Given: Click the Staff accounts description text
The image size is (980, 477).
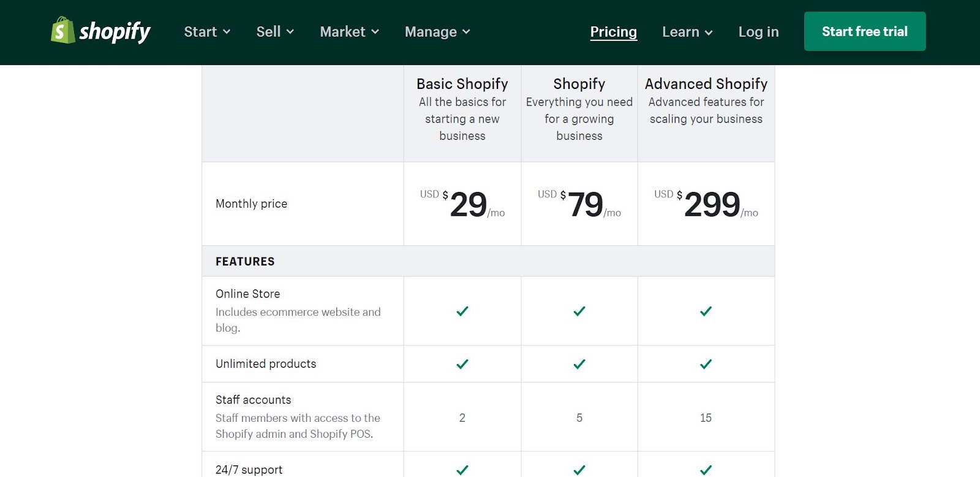Looking at the screenshot, I should pos(298,425).
